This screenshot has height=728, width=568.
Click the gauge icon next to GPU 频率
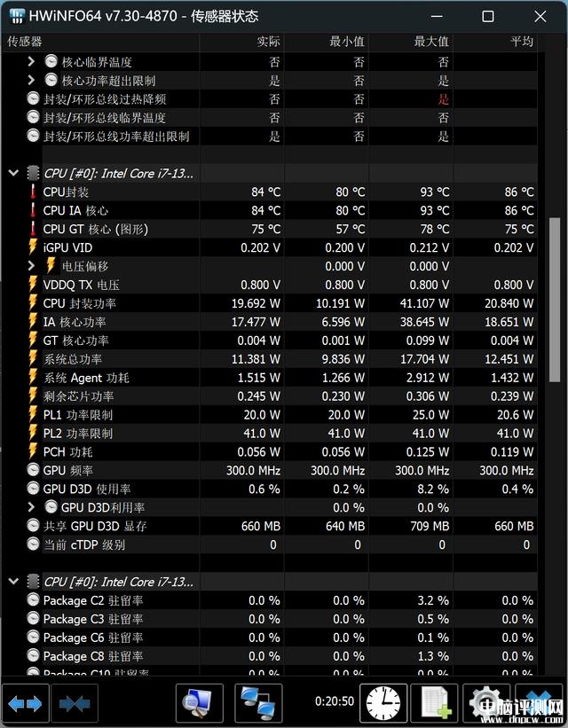(x=33, y=470)
